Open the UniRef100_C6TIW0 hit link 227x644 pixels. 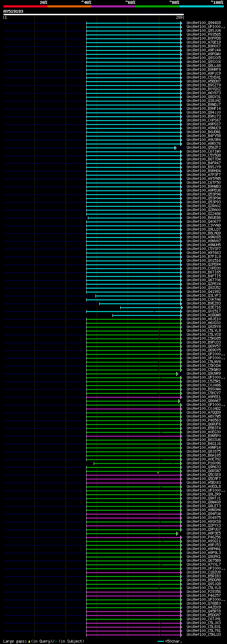204,152
